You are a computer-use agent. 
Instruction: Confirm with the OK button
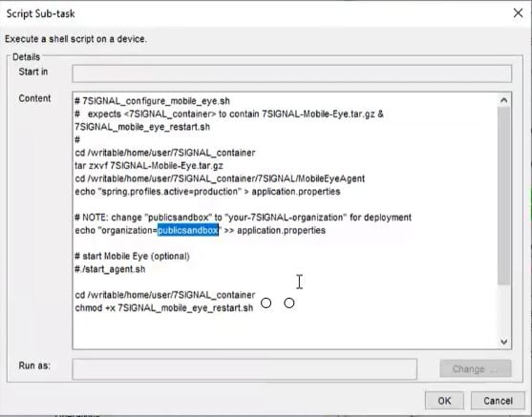pyautogui.click(x=444, y=401)
